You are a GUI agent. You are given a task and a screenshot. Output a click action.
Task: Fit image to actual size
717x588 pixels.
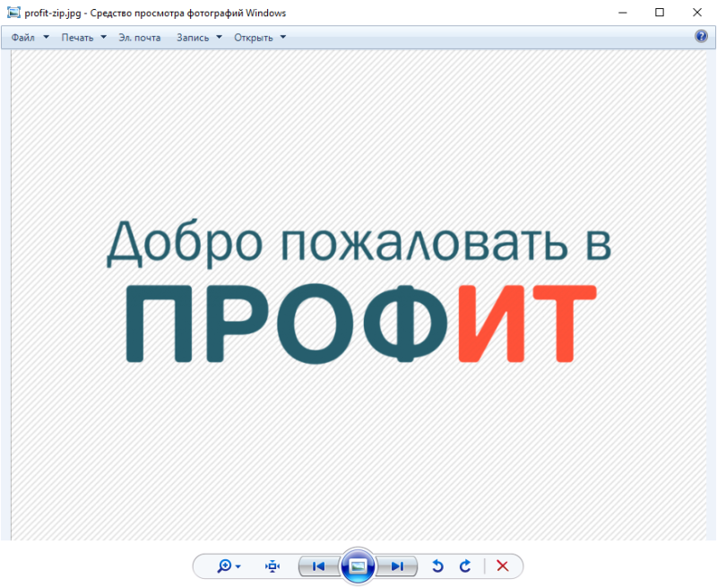coord(272,566)
